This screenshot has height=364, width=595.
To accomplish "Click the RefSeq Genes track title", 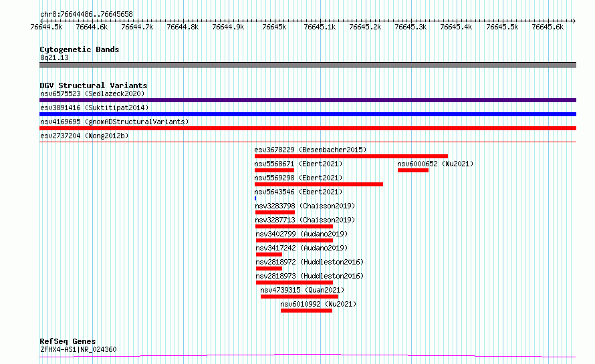I will click(x=68, y=341).
